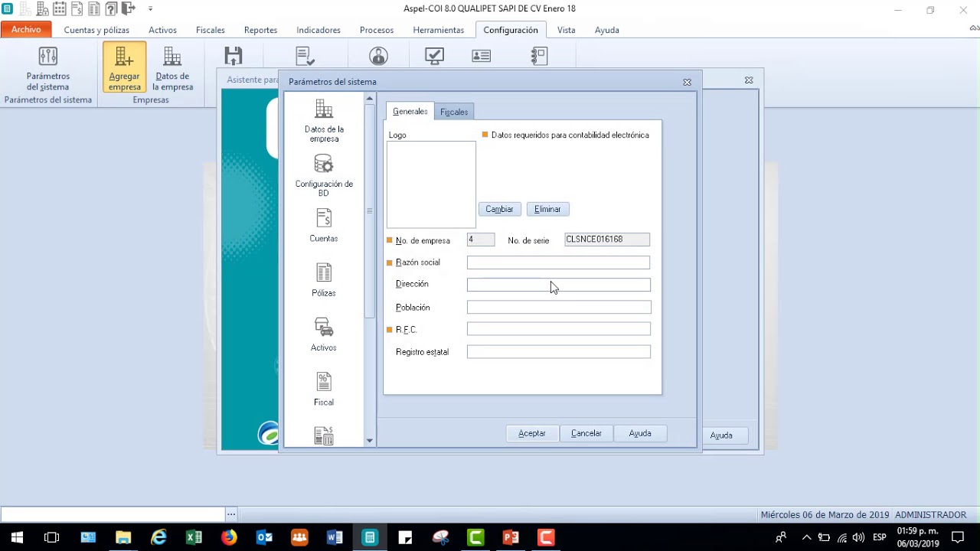
Task: Click the No. de empresa field
Action: [481, 240]
